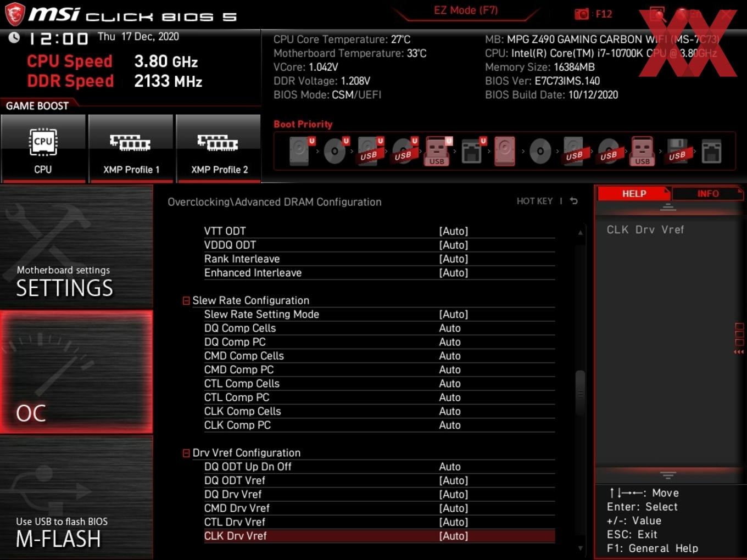Enable XMP Profile 2
The width and height of the screenshot is (747, 560).
219,148
